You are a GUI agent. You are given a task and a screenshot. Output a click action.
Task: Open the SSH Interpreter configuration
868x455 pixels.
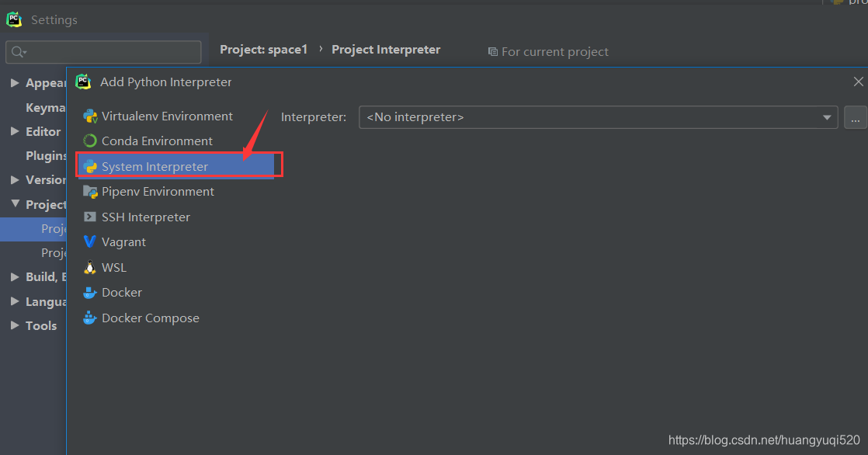pyautogui.click(x=145, y=217)
